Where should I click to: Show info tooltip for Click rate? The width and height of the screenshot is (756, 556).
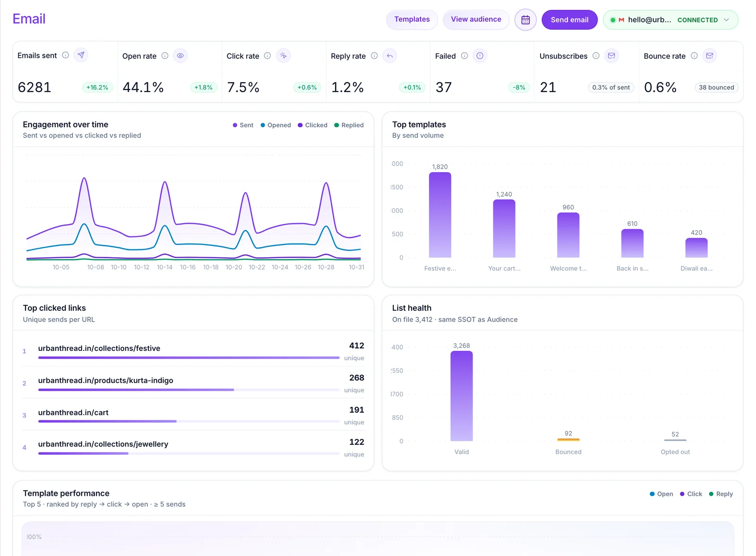coord(267,56)
